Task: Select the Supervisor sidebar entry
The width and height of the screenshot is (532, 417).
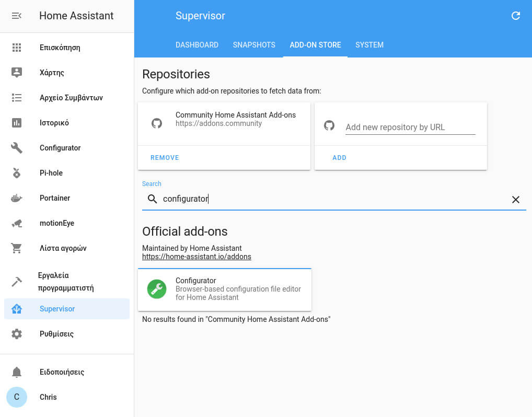Action: (x=67, y=309)
